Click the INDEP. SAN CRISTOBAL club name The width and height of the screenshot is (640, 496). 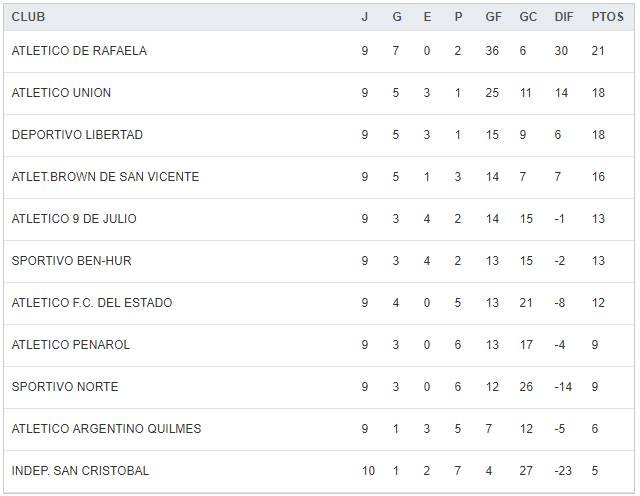pyautogui.click(x=80, y=471)
